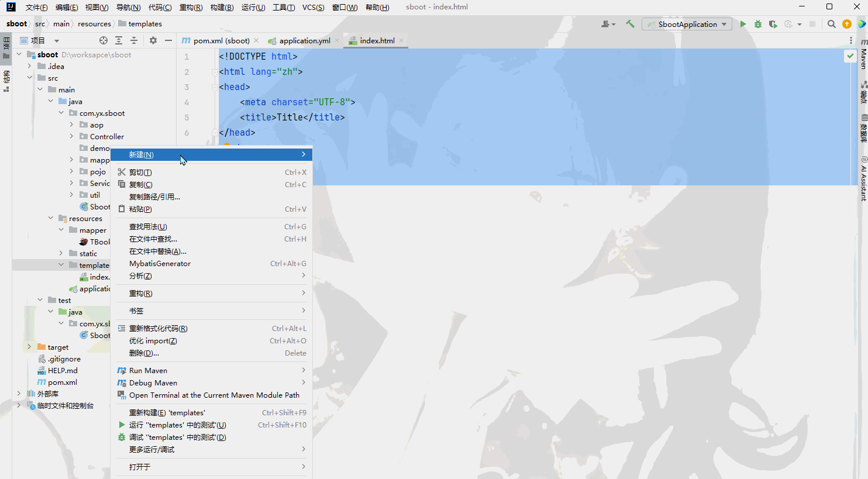This screenshot has height=479, width=868.
Task: Open editor tabs more options icon
Action: (851, 40)
